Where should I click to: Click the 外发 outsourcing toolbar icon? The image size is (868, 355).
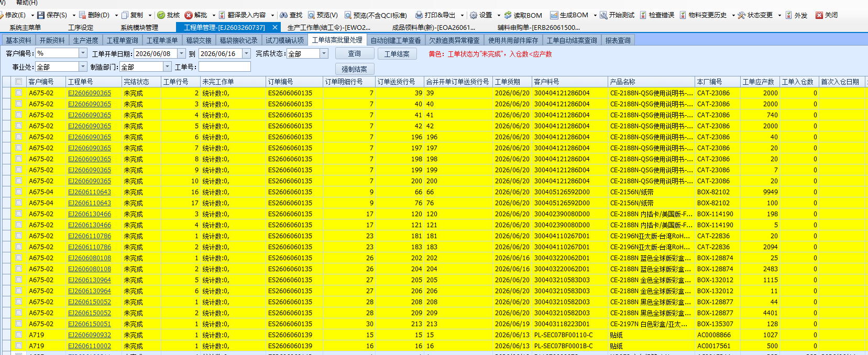pyautogui.click(x=789, y=15)
